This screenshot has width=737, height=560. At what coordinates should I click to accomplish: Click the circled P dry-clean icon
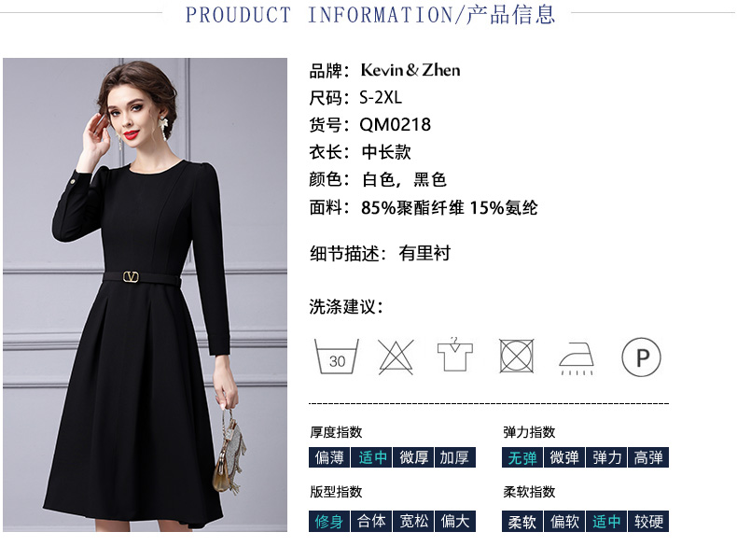click(x=641, y=357)
